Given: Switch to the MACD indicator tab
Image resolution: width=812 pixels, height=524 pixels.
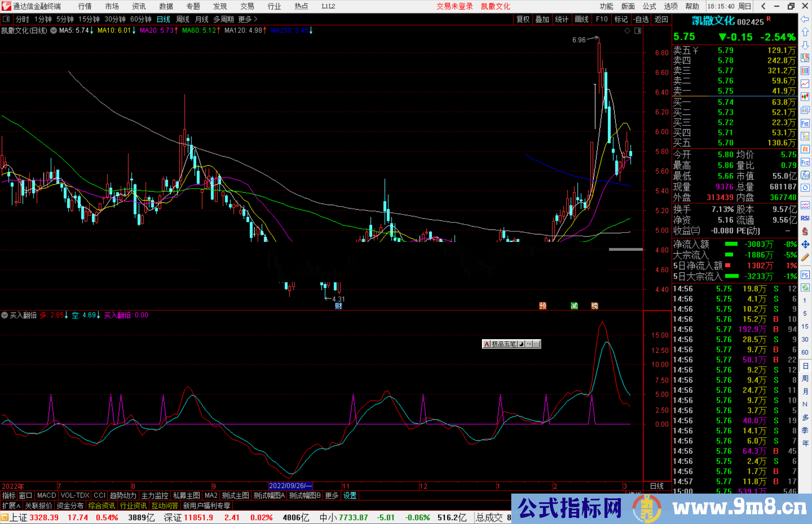Looking at the screenshot, I should pos(47,495).
